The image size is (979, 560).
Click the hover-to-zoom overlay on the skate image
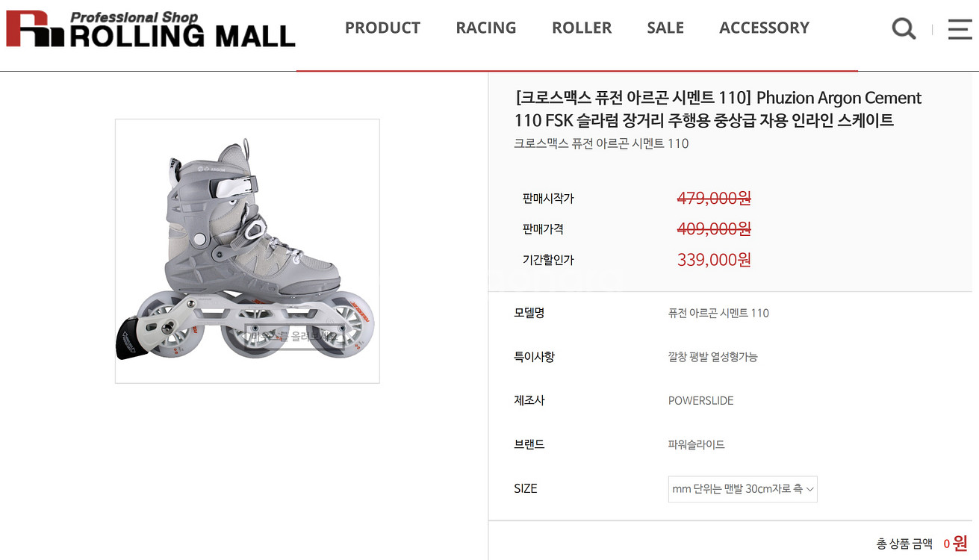pyautogui.click(x=293, y=337)
